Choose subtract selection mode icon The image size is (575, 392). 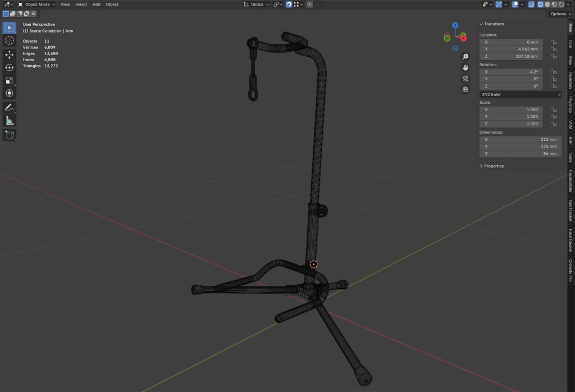[20, 14]
